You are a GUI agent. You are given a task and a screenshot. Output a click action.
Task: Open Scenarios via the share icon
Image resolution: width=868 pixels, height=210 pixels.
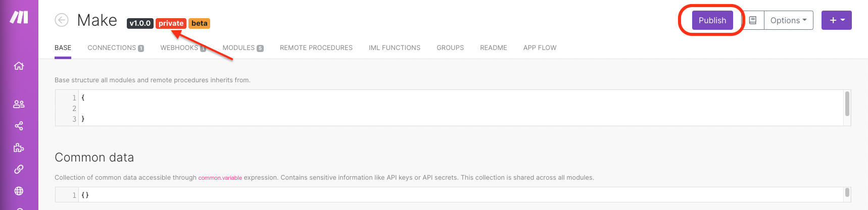(x=19, y=126)
